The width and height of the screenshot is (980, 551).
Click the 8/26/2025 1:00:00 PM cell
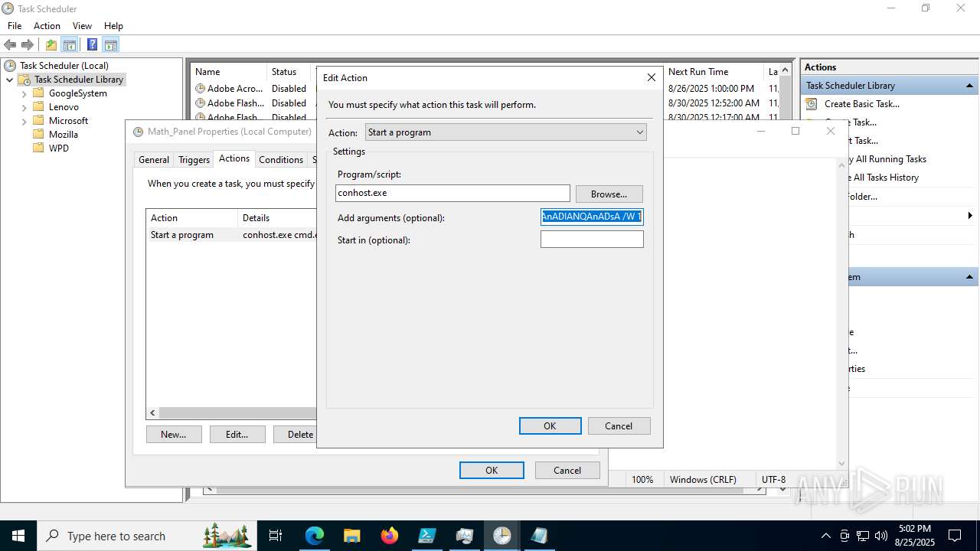tap(711, 89)
